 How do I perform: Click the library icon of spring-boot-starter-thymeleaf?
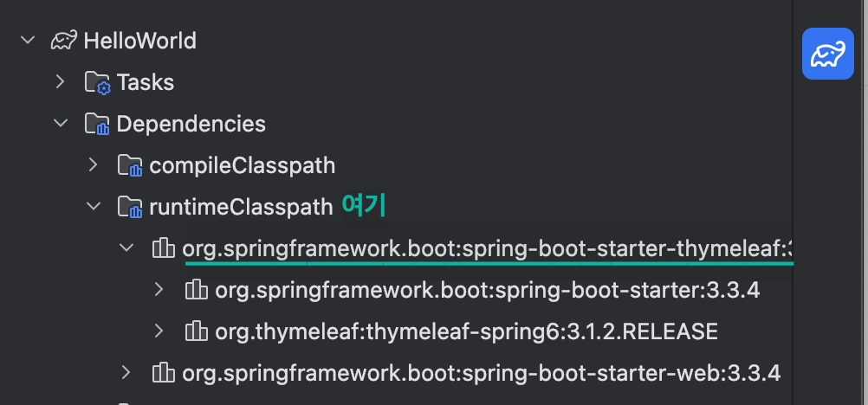point(164,247)
